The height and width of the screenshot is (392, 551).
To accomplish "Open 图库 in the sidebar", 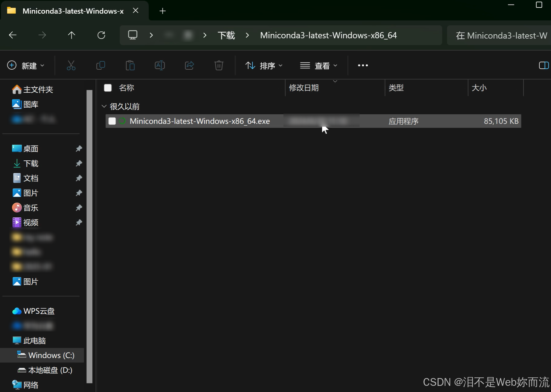I will [x=25, y=104].
